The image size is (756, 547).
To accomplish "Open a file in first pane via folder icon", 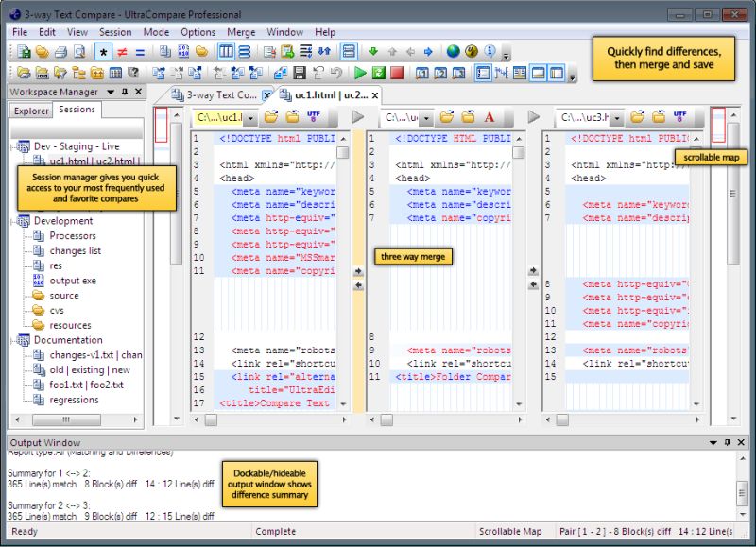I will (x=271, y=117).
